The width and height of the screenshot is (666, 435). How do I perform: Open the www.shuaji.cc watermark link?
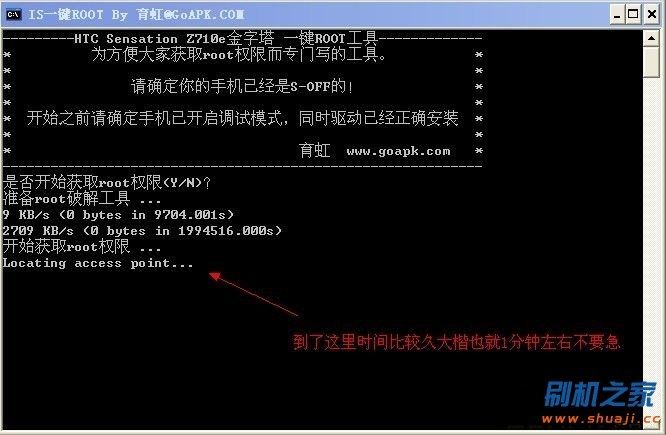[x=601, y=419]
